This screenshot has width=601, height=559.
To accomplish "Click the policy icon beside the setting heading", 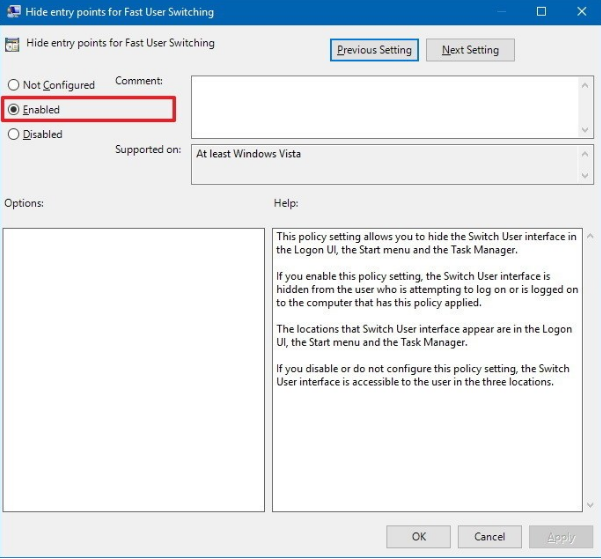I will tap(13, 45).
